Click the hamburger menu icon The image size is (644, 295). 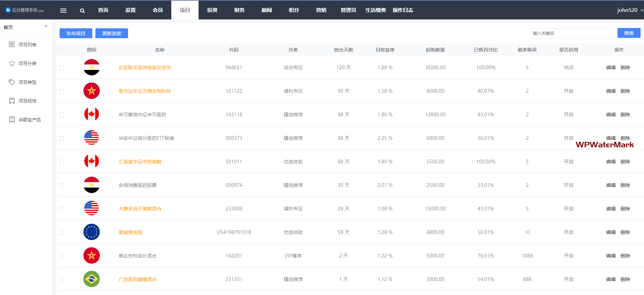pyautogui.click(x=63, y=11)
